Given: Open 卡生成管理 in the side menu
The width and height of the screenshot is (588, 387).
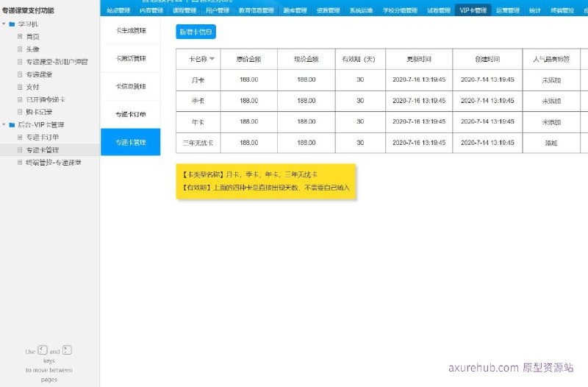Looking at the screenshot, I should point(131,30).
